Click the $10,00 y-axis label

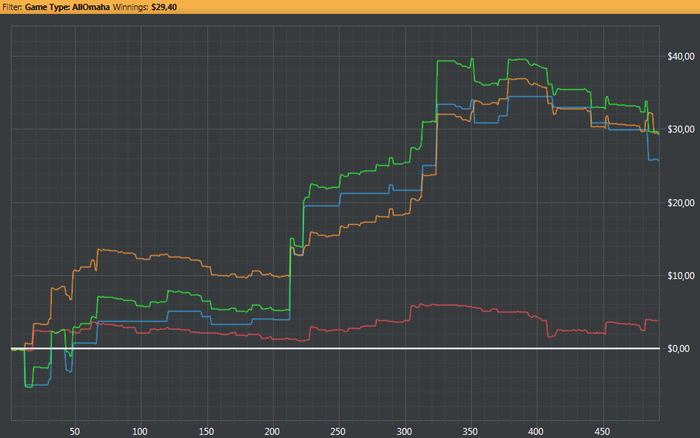pyautogui.click(x=681, y=275)
